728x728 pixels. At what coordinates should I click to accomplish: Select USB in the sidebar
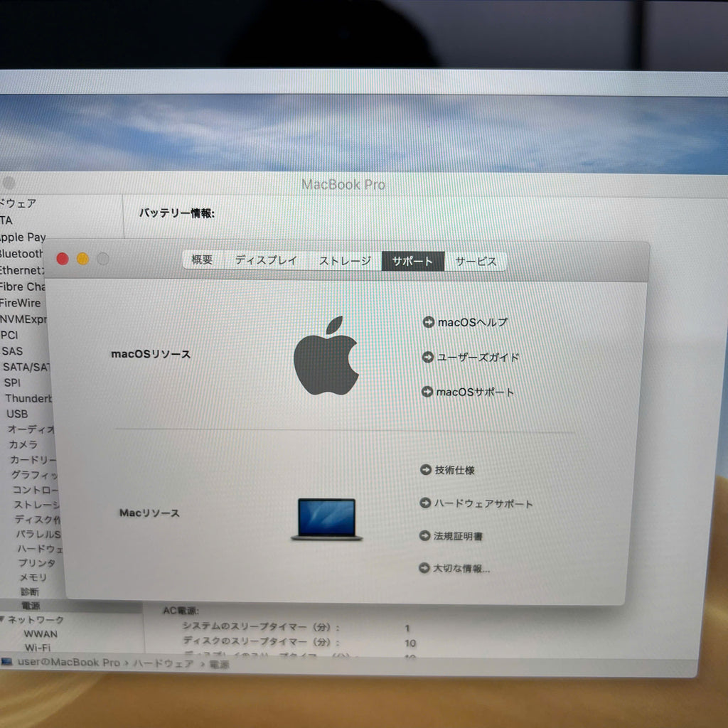pyautogui.click(x=17, y=414)
